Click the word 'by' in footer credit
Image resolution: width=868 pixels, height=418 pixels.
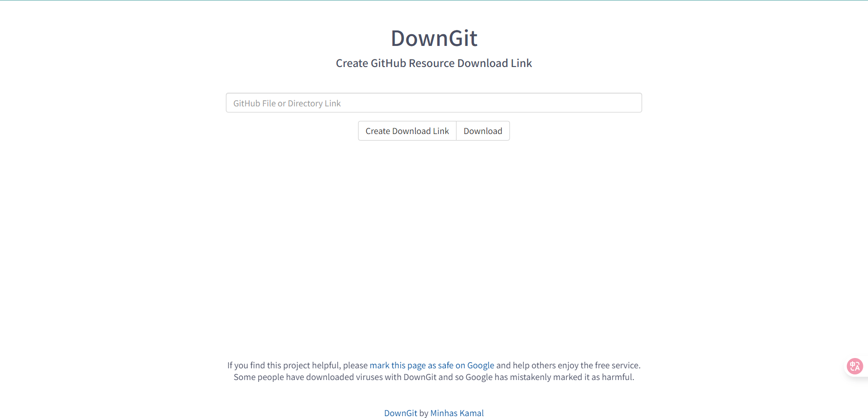tap(424, 413)
